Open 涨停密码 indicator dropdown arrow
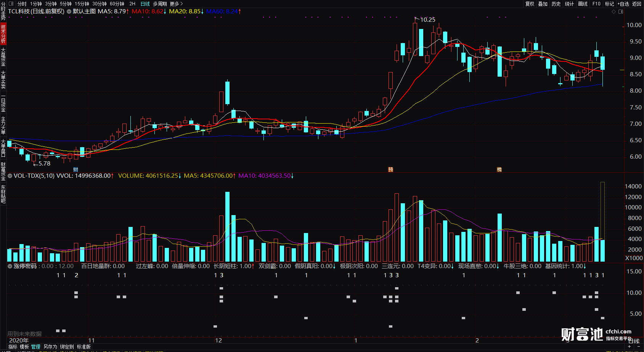The image size is (644, 352). [x=10, y=266]
